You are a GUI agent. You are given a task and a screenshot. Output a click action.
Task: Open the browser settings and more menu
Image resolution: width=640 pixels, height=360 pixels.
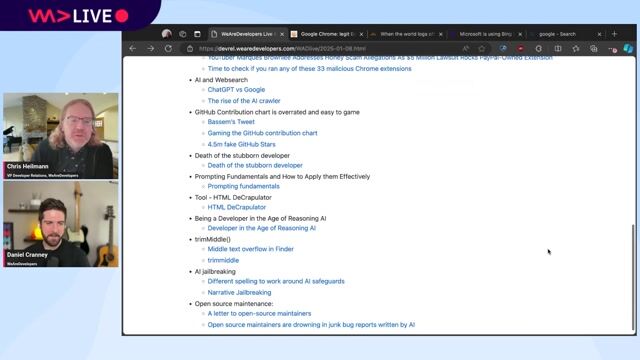(x=612, y=49)
